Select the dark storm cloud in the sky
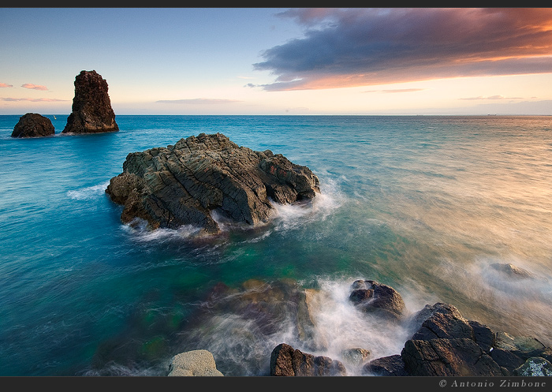Image resolution: width=552 pixels, height=392 pixels. pos(394,43)
